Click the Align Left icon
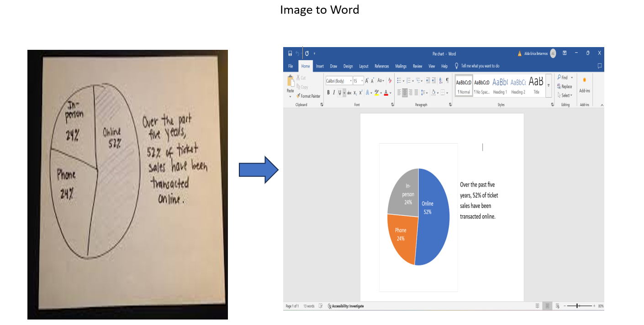Viewport: 644px width, 325px height. pos(399,93)
